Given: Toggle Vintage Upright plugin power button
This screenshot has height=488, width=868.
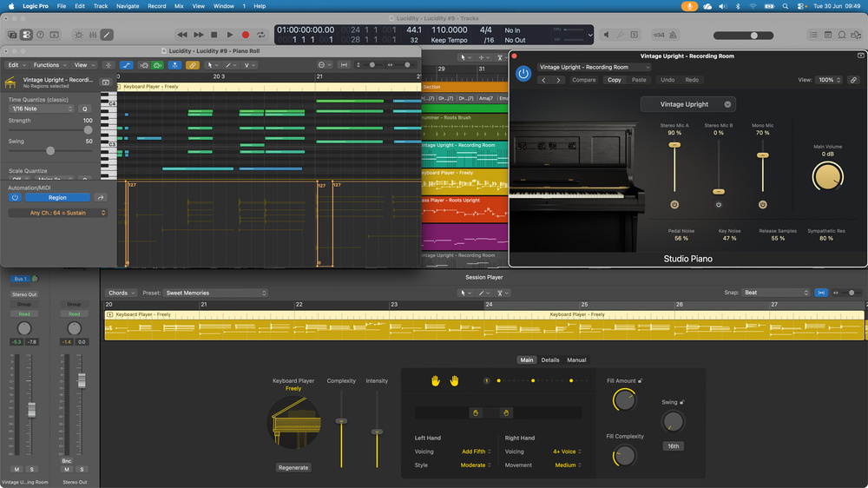Looking at the screenshot, I should (523, 73).
